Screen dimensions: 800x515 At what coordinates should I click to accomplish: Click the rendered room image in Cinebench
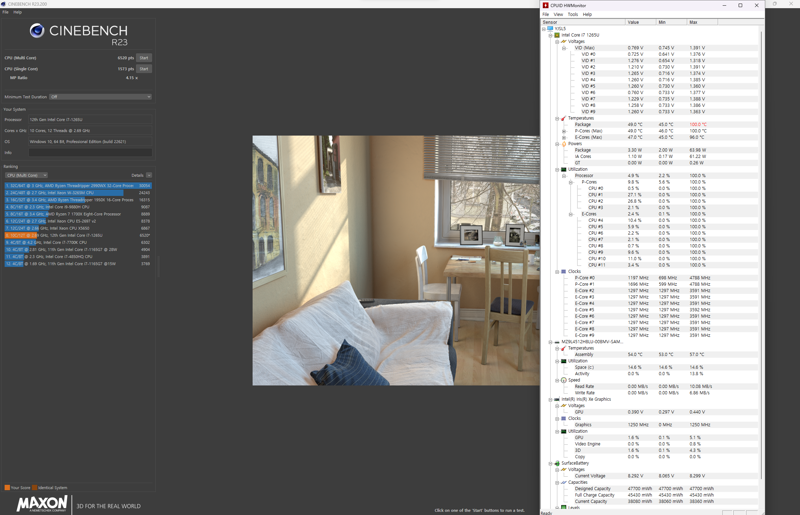(x=396, y=260)
